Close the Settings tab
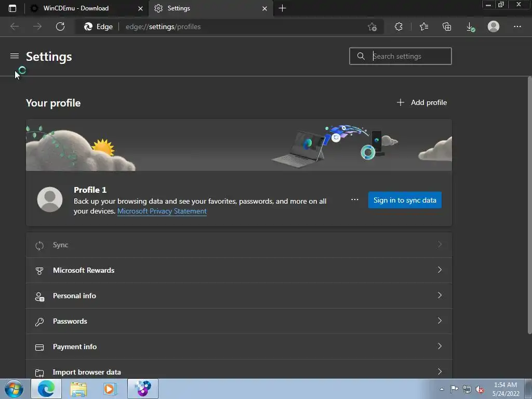Viewport: 532px width, 399px height. 264,8
